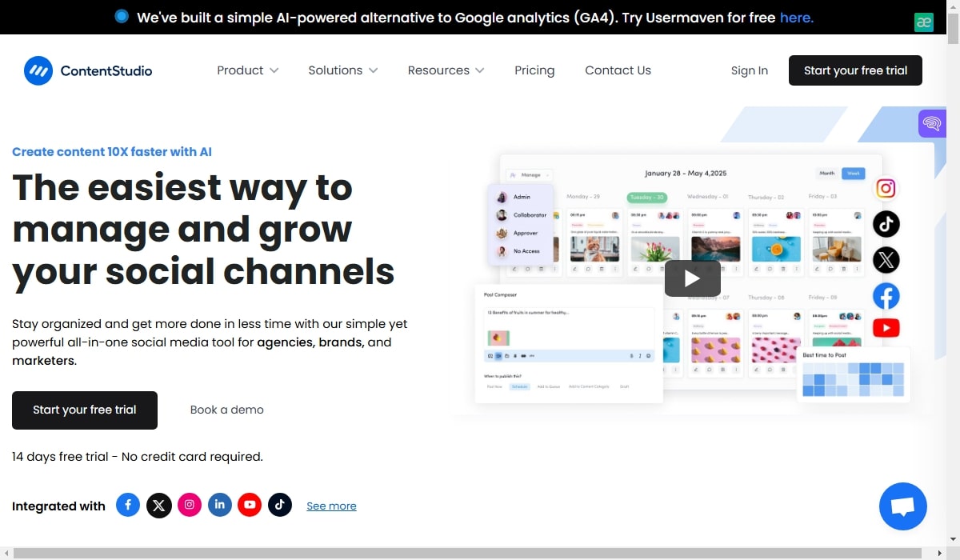
Task: Open the live chat bubble widget
Action: click(x=902, y=506)
